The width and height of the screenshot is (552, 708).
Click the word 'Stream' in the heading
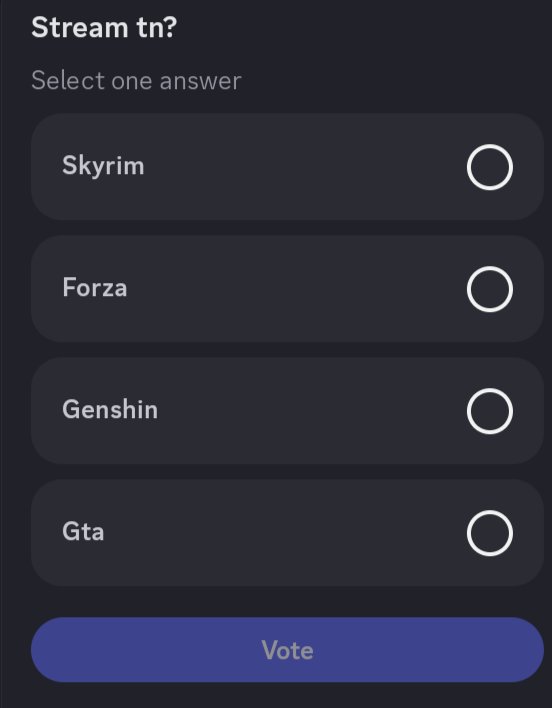[80, 28]
